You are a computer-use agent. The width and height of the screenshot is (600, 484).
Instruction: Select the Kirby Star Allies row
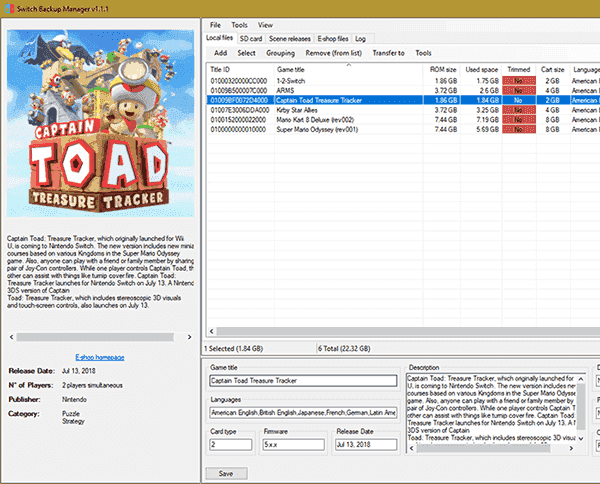click(x=403, y=110)
